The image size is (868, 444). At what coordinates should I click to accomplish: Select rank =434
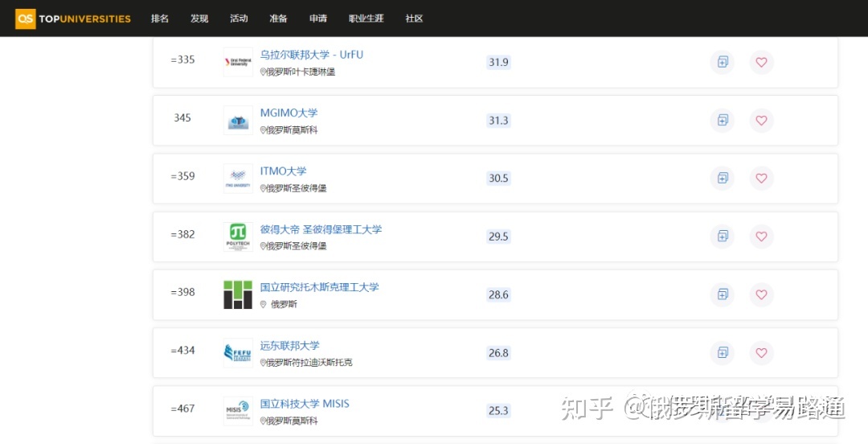coord(182,351)
